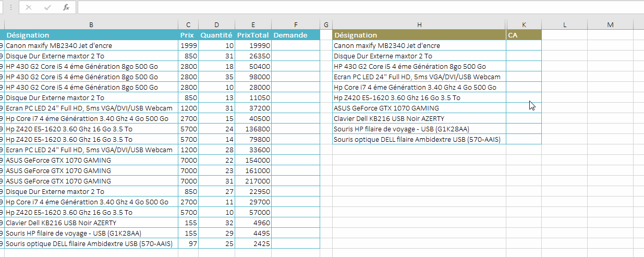Select PrixTotal cell 33600
The image size is (644, 257).
click(253, 150)
